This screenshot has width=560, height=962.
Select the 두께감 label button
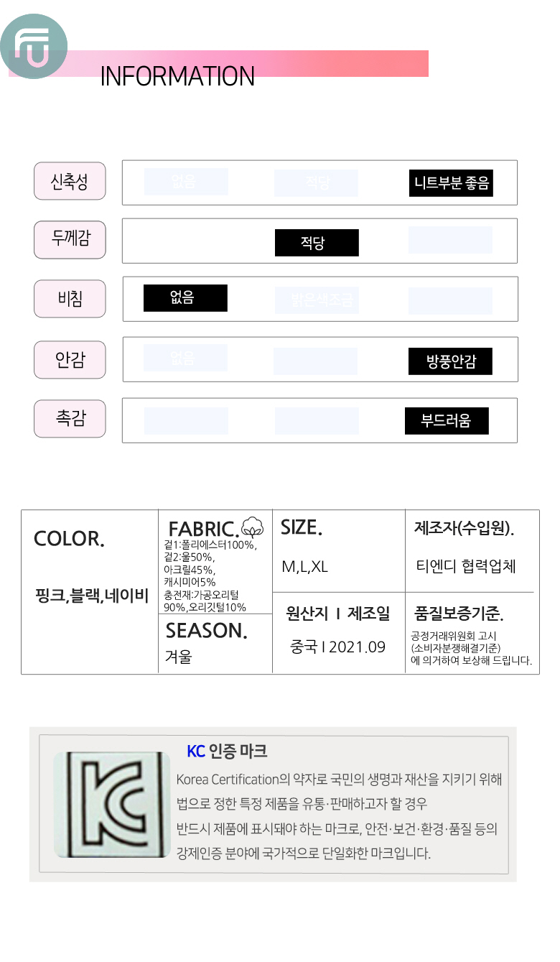coord(70,240)
